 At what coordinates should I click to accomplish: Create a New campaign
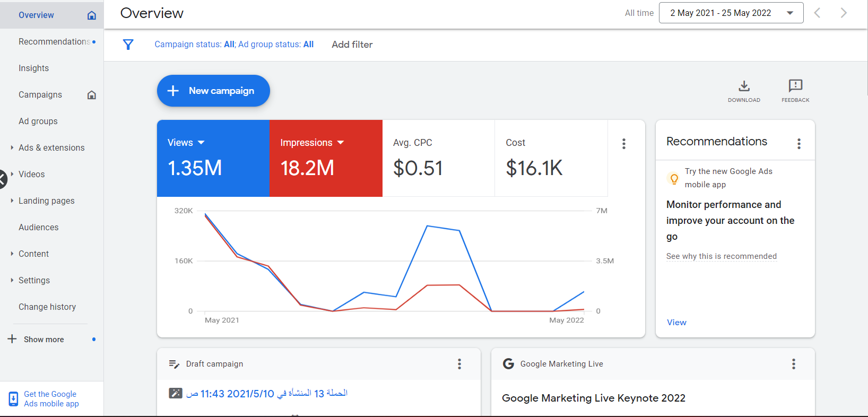213,91
